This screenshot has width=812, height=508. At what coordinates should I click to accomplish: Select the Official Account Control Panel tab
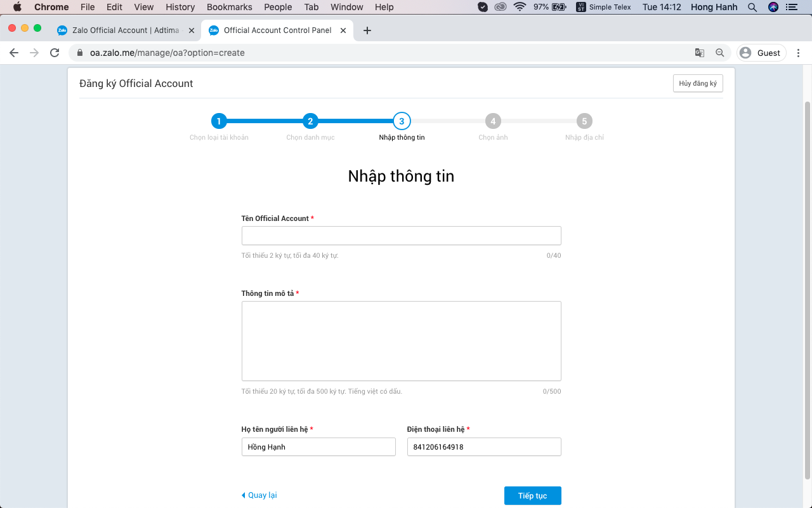pos(278,30)
